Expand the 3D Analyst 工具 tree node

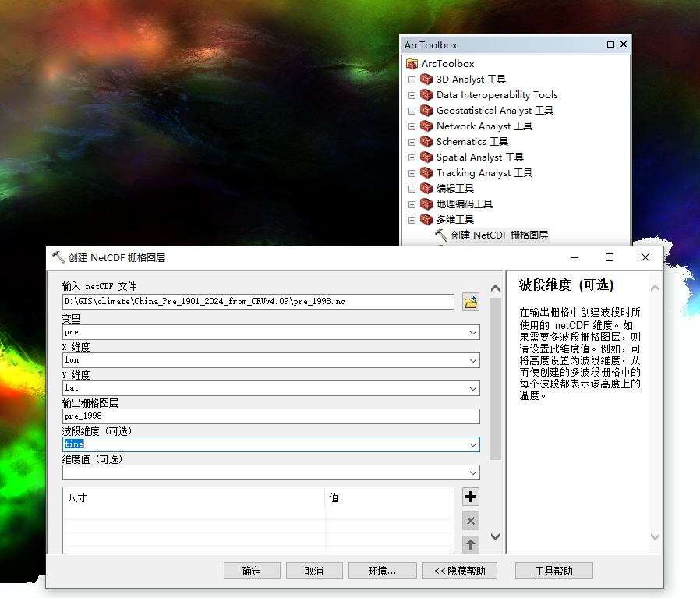[412, 80]
